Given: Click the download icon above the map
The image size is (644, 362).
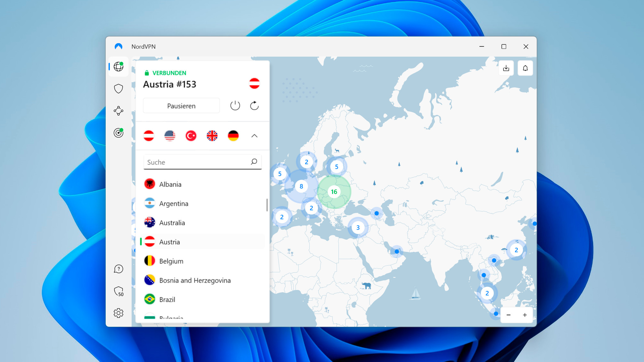Looking at the screenshot, I should (x=506, y=68).
